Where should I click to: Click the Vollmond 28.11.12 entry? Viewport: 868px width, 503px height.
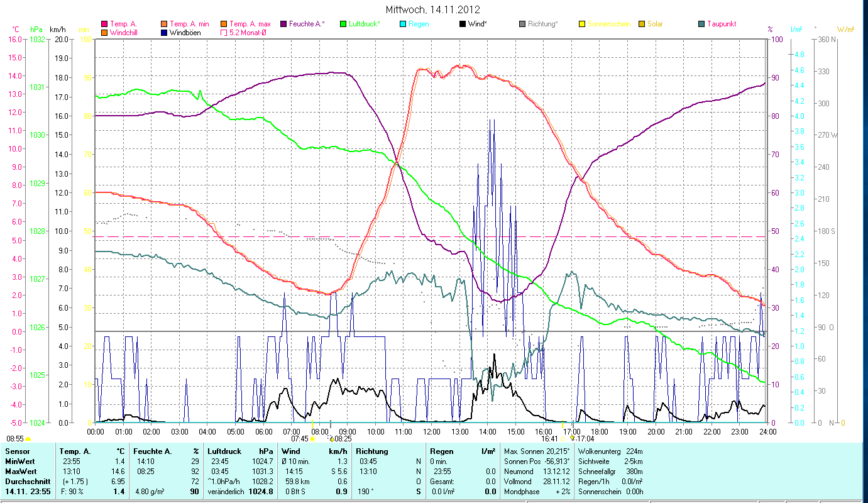click(x=537, y=481)
